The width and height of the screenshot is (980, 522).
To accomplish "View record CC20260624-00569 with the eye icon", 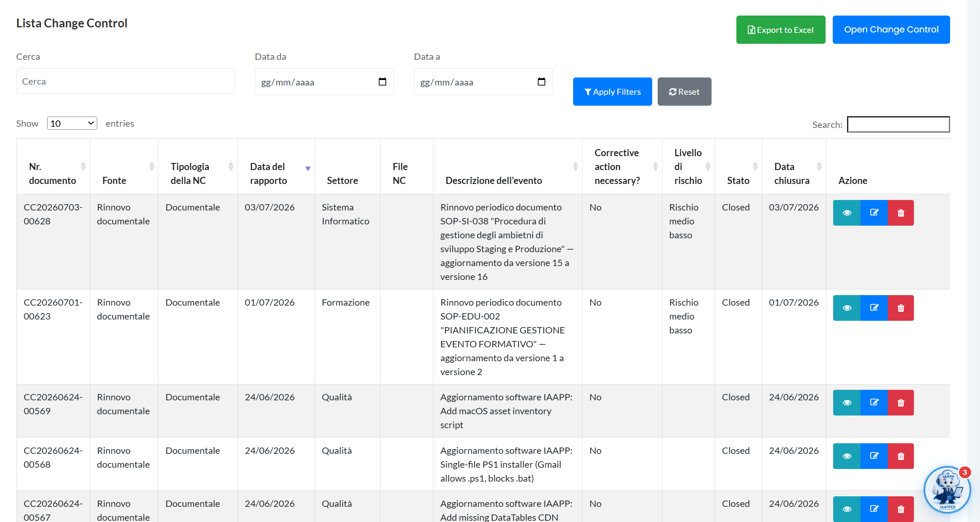I will point(847,402).
